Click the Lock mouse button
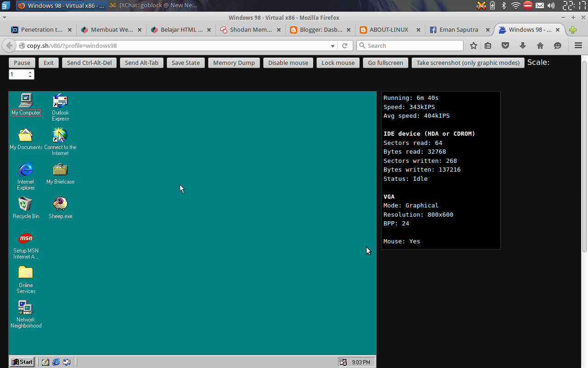Screen dimensions: 588x368 (338, 63)
